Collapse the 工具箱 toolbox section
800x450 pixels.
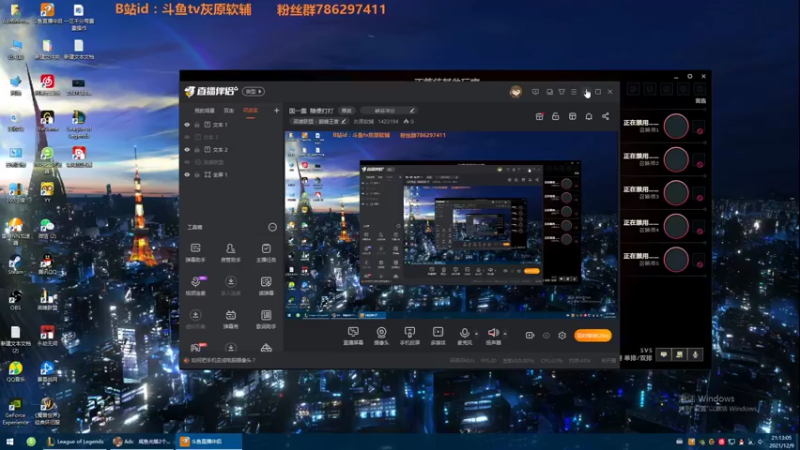pyautogui.click(x=272, y=227)
